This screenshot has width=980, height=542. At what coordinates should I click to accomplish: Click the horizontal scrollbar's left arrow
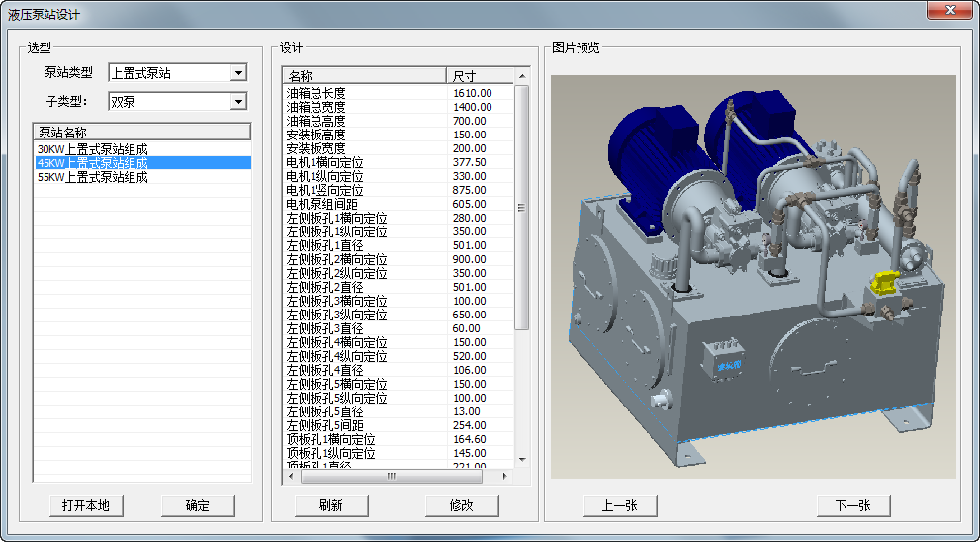pyautogui.click(x=291, y=477)
